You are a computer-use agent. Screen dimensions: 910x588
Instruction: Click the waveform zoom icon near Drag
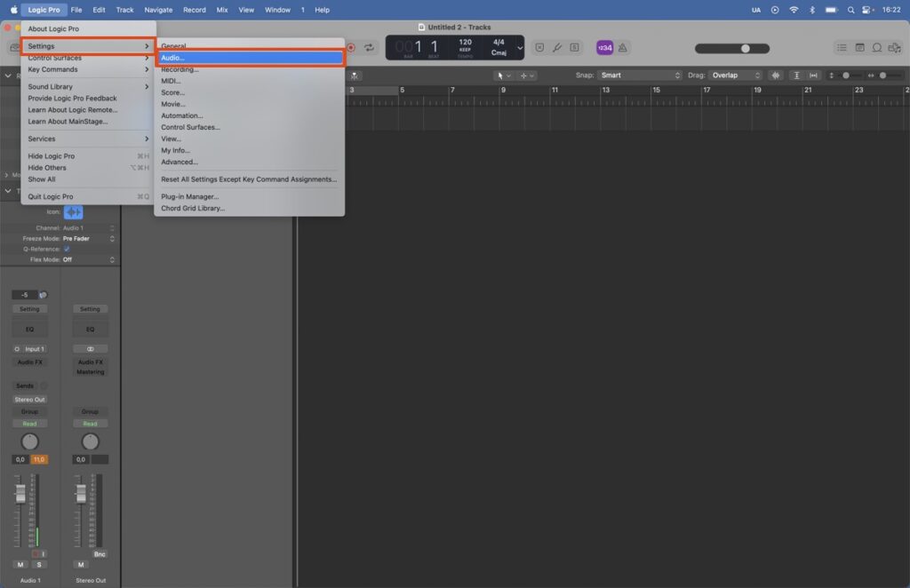coord(776,75)
